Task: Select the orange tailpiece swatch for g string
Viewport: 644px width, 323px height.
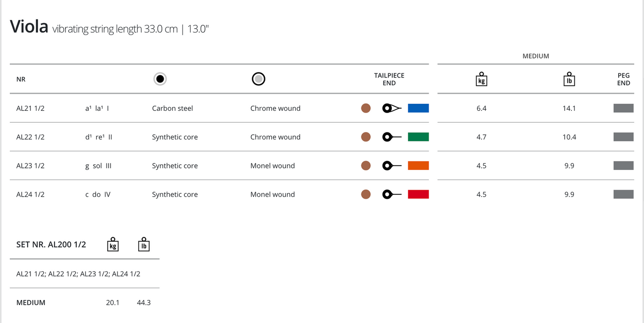Action: (x=418, y=166)
